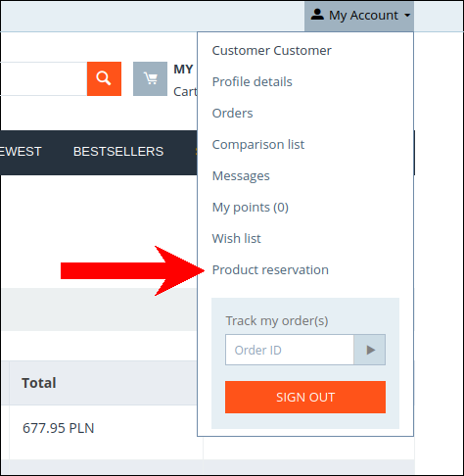Submit order tracking with the arrow icon
The image size is (464, 476).
370,350
